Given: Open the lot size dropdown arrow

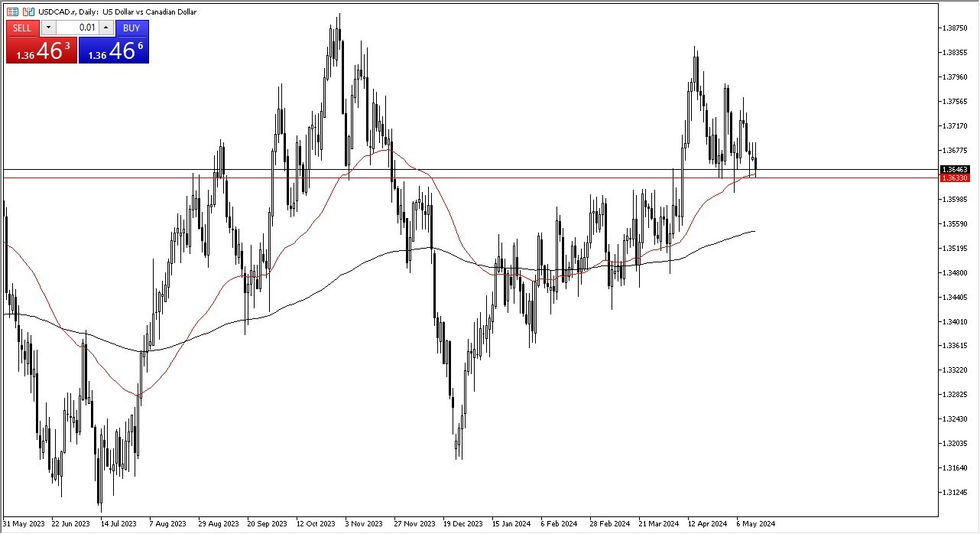Looking at the screenshot, I should point(48,28).
